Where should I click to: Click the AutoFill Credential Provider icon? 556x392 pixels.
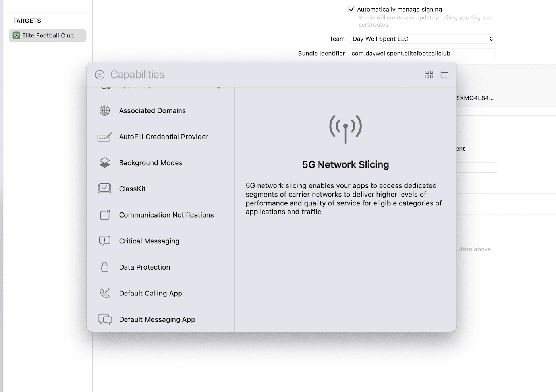[x=105, y=137]
